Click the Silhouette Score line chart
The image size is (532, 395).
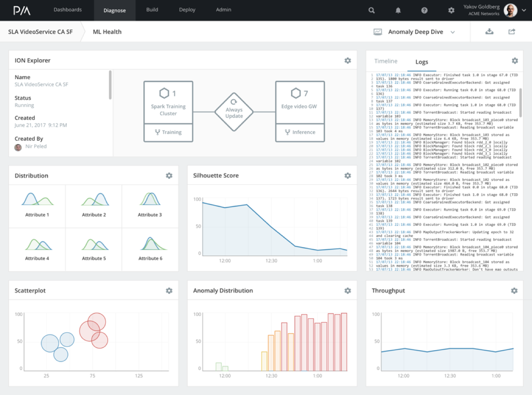click(x=275, y=227)
